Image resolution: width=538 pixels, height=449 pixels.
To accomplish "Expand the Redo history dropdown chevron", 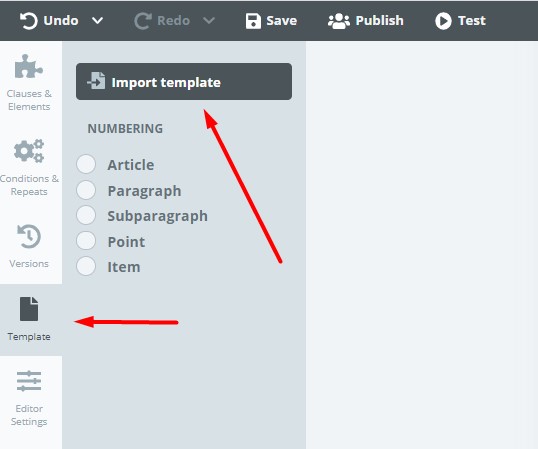I will [209, 21].
